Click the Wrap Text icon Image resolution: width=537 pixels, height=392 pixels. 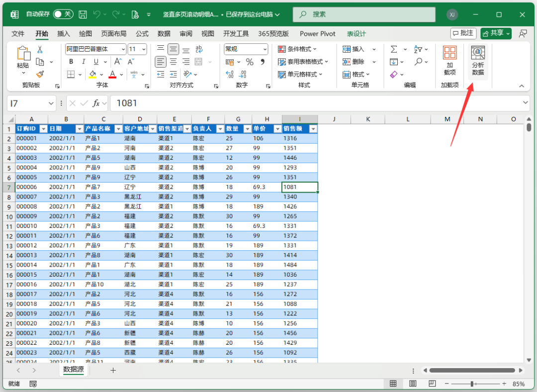point(199,49)
